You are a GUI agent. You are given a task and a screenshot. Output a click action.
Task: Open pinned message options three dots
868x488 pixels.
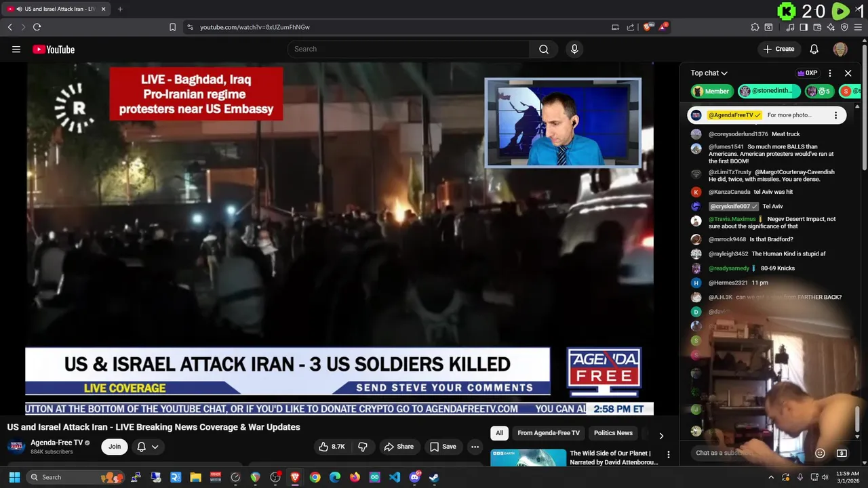click(835, 115)
